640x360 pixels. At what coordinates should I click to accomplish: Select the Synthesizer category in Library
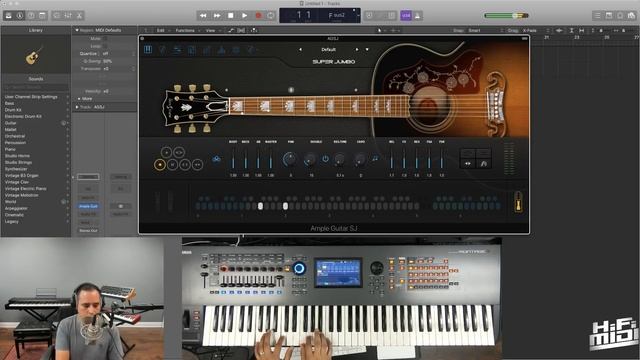pos(36,169)
